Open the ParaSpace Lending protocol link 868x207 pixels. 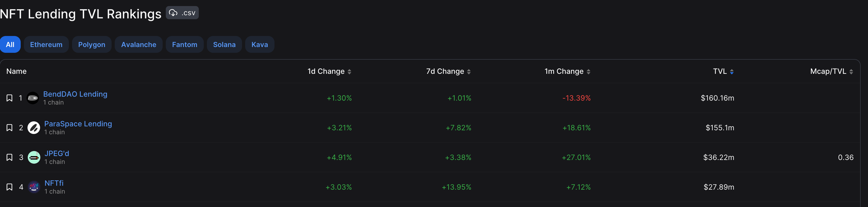point(78,124)
